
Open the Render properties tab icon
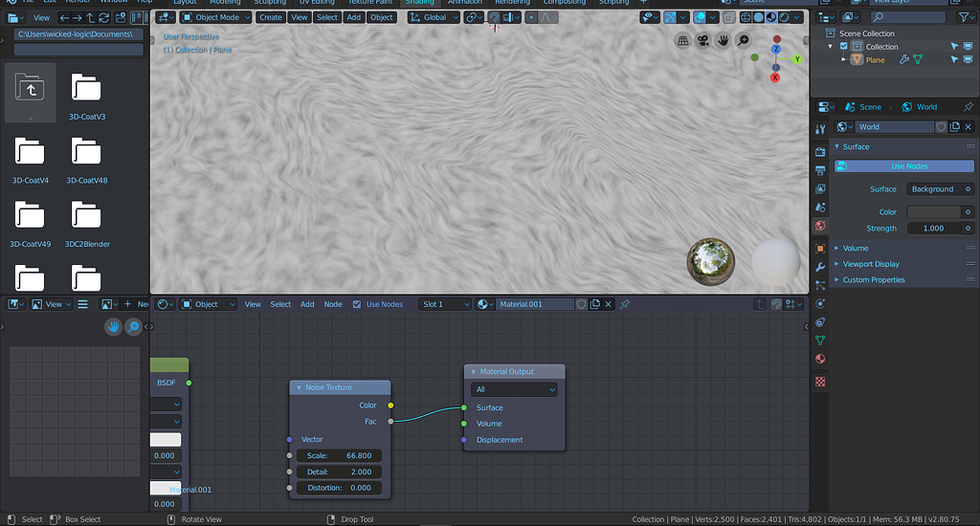820,151
